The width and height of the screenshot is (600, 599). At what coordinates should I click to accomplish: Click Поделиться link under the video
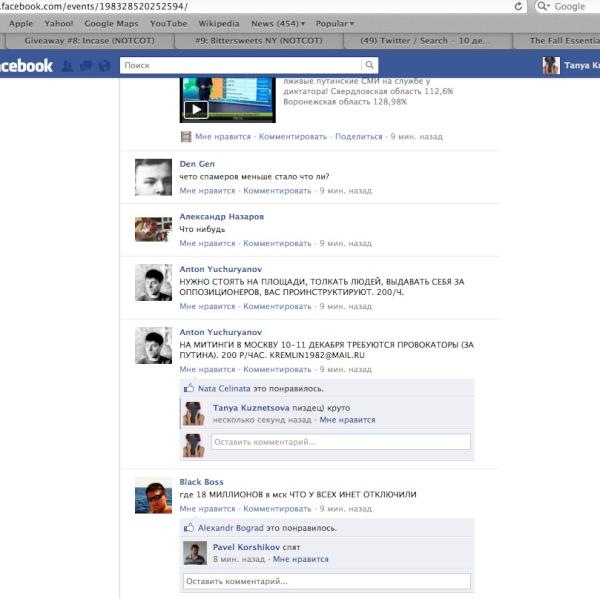(x=358, y=136)
